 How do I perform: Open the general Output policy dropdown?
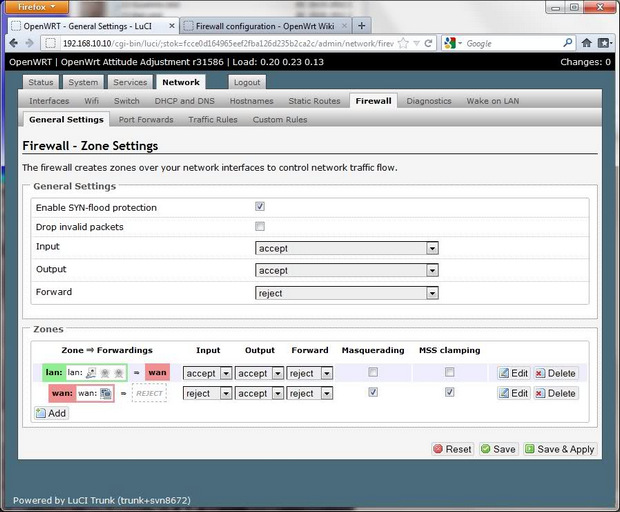click(x=347, y=270)
